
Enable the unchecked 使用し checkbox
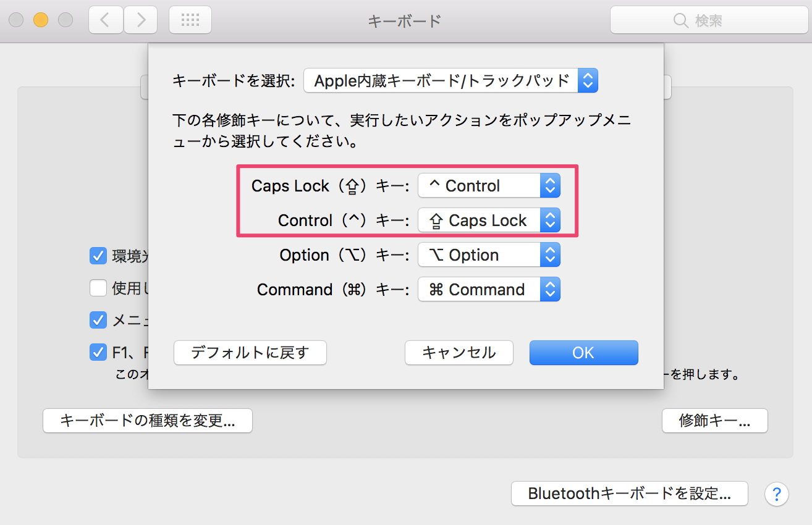click(x=98, y=288)
